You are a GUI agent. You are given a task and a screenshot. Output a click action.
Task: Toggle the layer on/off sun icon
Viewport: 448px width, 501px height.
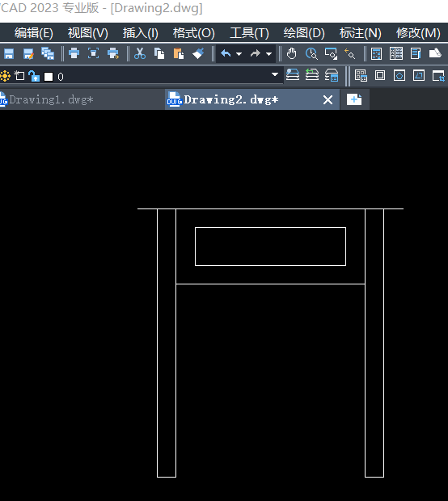(x=5, y=76)
